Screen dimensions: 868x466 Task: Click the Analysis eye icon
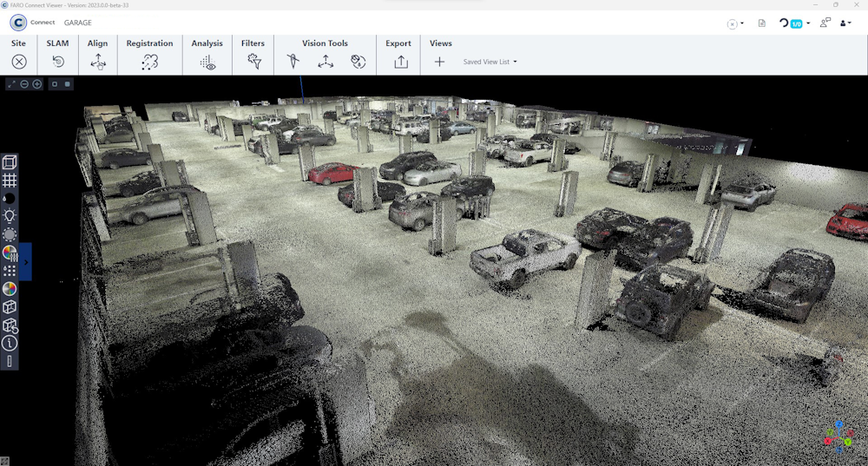[x=207, y=62]
